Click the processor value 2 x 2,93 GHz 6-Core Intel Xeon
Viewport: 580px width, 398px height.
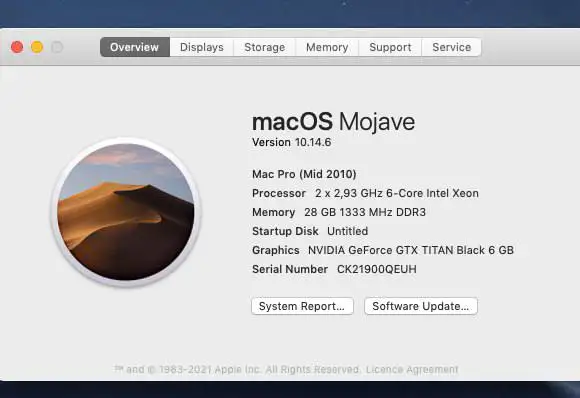tap(397, 193)
